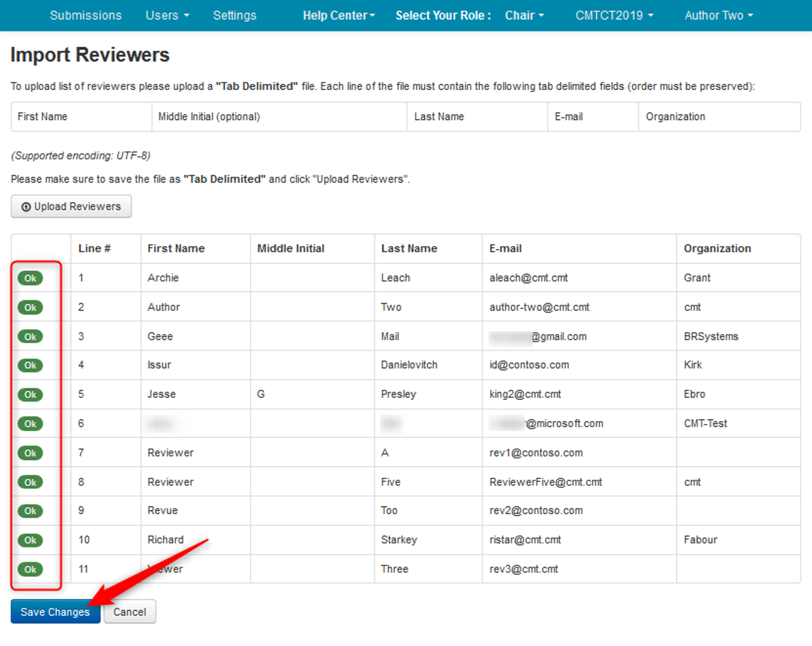Image resolution: width=812 pixels, height=646 pixels.
Task: Click the Ok badge for line 8
Action: [30, 482]
